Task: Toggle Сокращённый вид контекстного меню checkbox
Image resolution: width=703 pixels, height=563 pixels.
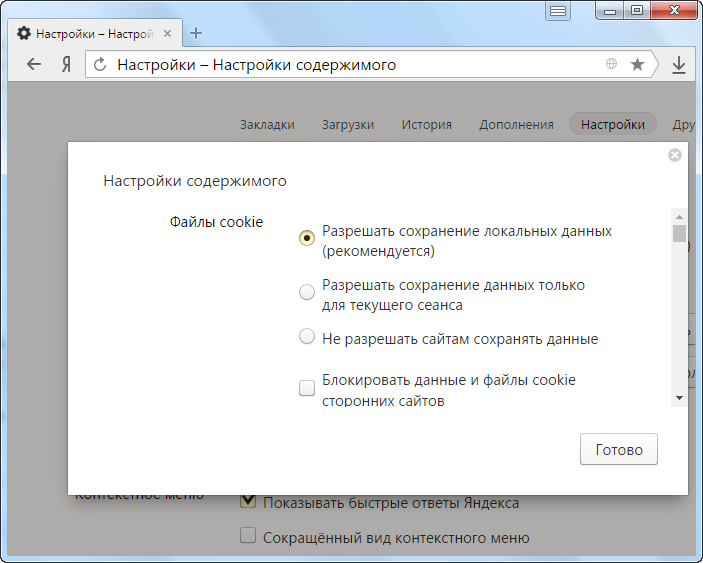Action: 248,535
